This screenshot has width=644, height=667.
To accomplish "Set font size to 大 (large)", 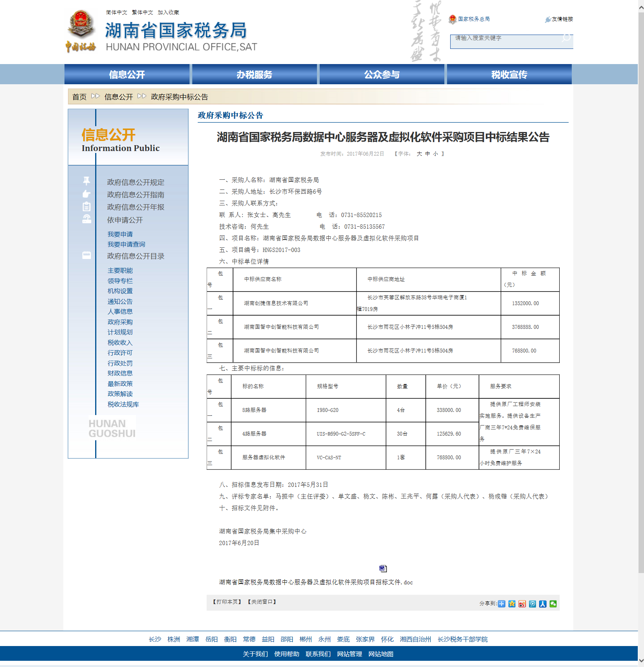I will tap(419, 154).
